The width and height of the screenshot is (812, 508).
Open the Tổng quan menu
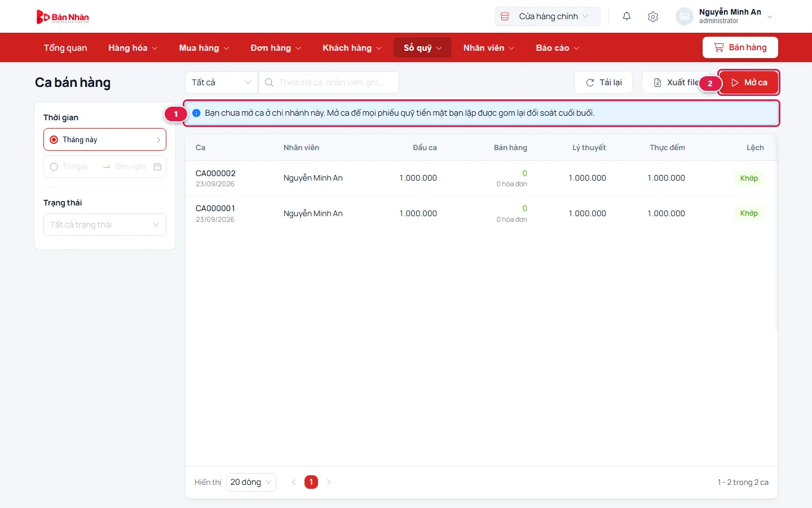point(65,48)
